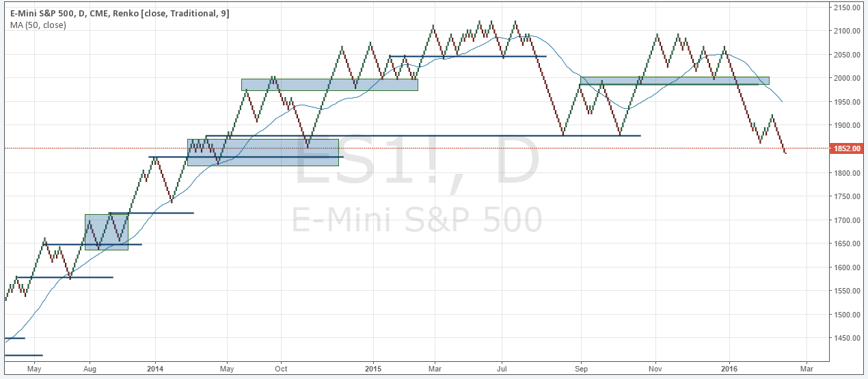Select the 2014 label on time axis

(x=154, y=367)
